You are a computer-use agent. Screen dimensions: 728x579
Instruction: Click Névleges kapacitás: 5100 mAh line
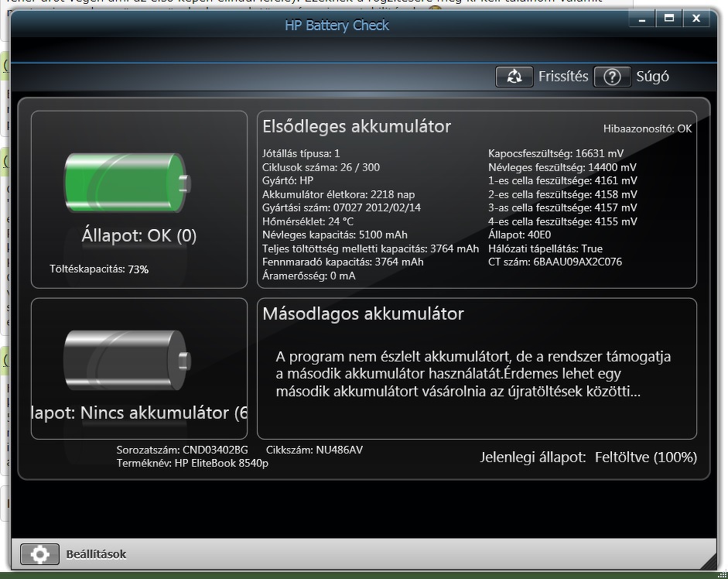point(335,235)
